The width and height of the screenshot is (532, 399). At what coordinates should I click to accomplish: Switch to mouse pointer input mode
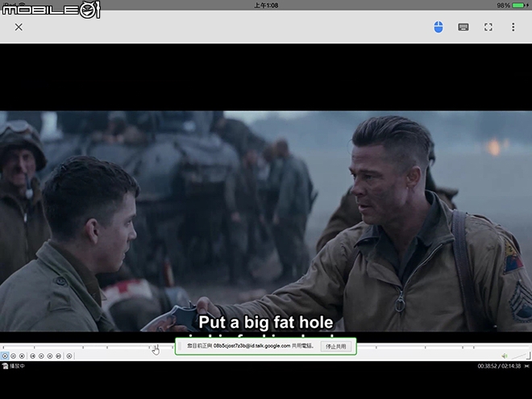pyautogui.click(x=438, y=27)
